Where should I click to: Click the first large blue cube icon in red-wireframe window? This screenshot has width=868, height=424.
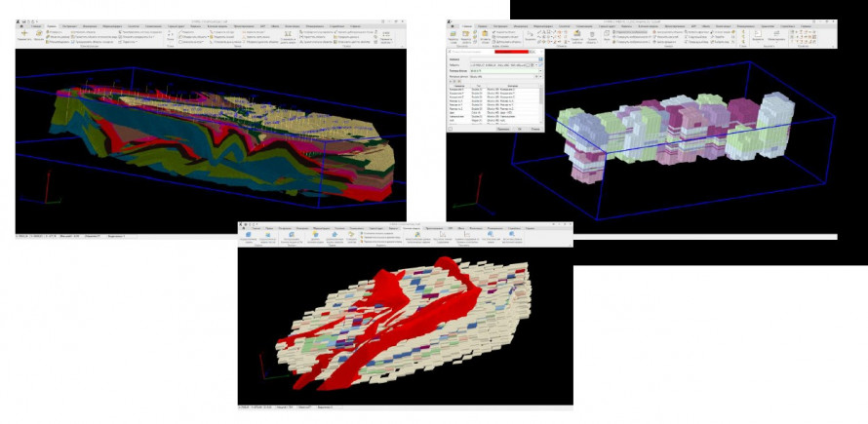pyautogui.click(x=249, y=235)
